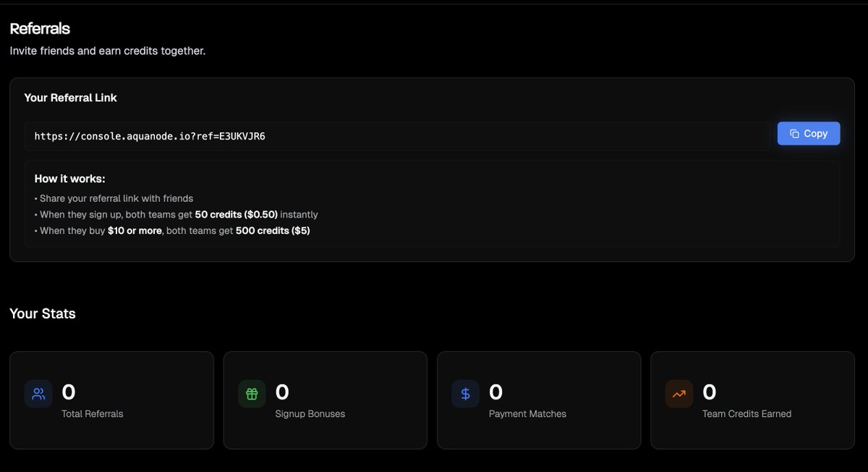Click the Referrals page heading
This screenshot has height=472, width=868.
point(40,29)
